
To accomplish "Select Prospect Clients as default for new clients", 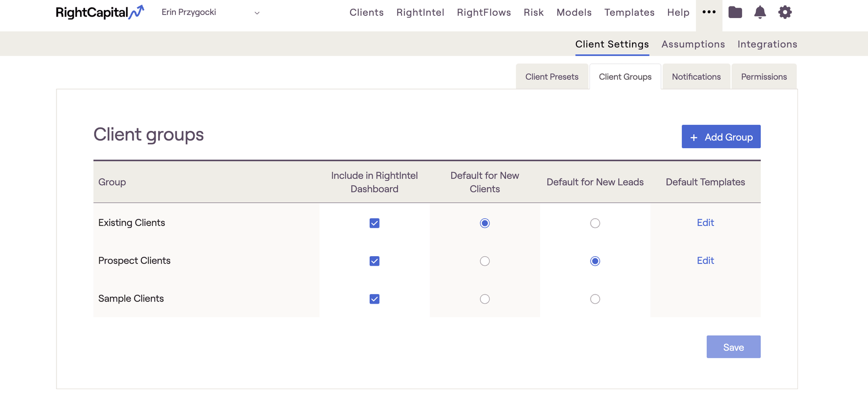I will pos(485,261).
